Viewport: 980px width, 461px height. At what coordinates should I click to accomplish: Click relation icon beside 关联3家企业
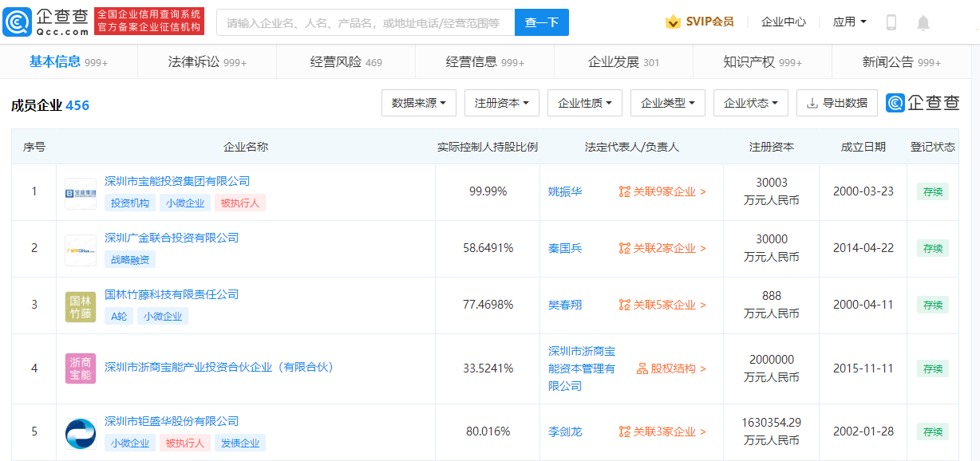coord(625,432)
